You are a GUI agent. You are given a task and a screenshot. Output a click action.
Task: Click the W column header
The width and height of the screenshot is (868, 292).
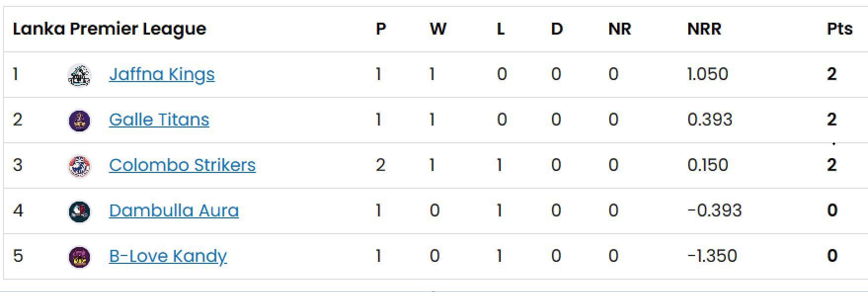(438, 29)
